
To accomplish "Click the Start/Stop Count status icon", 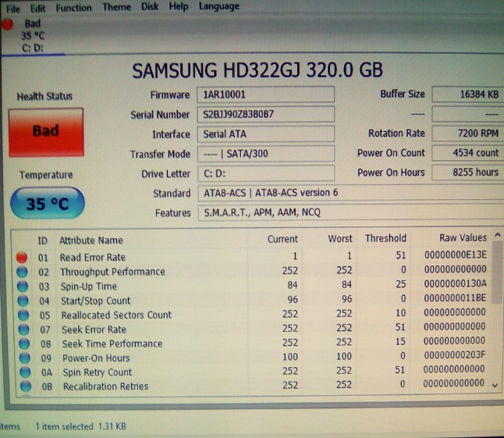I will tap(22, 301).
